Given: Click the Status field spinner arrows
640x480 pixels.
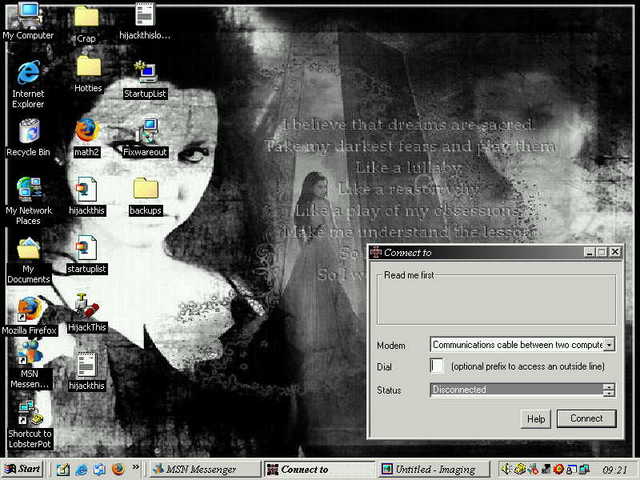Looking at the screenshot, I should pyautogui.click(x=609, y=390).
